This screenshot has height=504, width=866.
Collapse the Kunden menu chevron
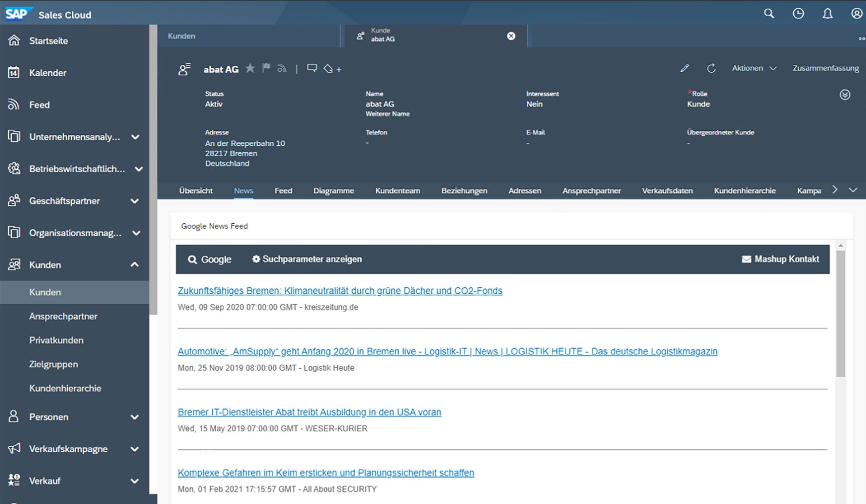[135, 265]
